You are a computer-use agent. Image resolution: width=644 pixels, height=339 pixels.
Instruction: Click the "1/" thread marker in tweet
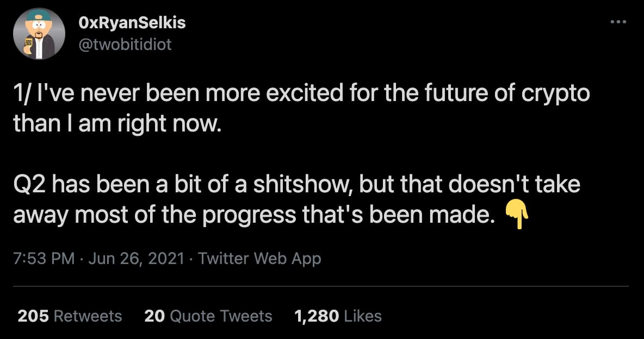22,93
